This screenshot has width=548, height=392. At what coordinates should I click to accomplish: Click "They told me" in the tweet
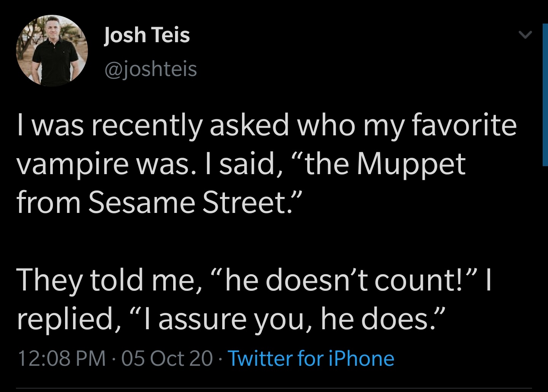(x=106, y=280)
